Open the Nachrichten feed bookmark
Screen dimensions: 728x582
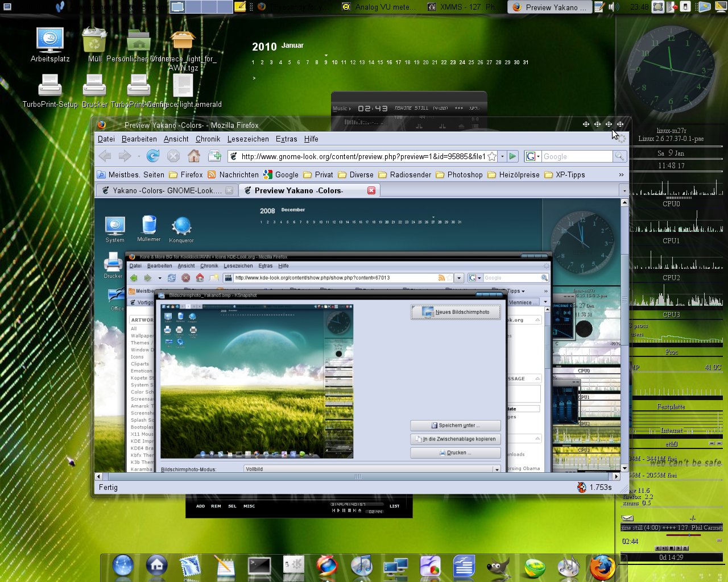tap(233, 174)
